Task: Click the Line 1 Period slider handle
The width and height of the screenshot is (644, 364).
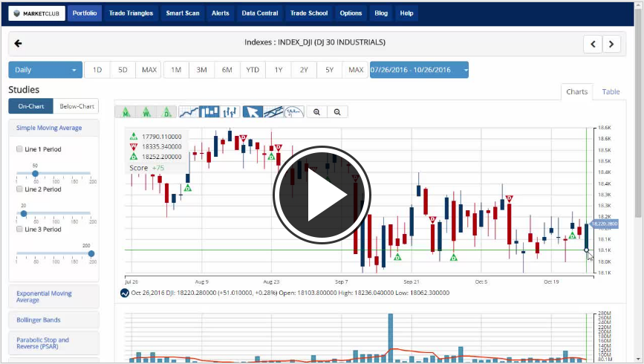Action: [35, 173]
